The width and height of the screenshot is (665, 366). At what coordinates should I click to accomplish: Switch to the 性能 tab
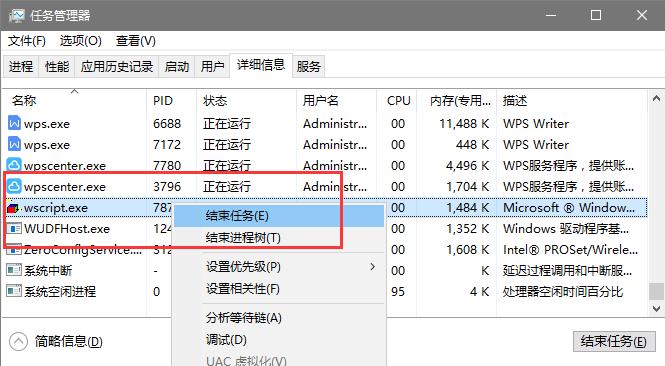[57, 67]
